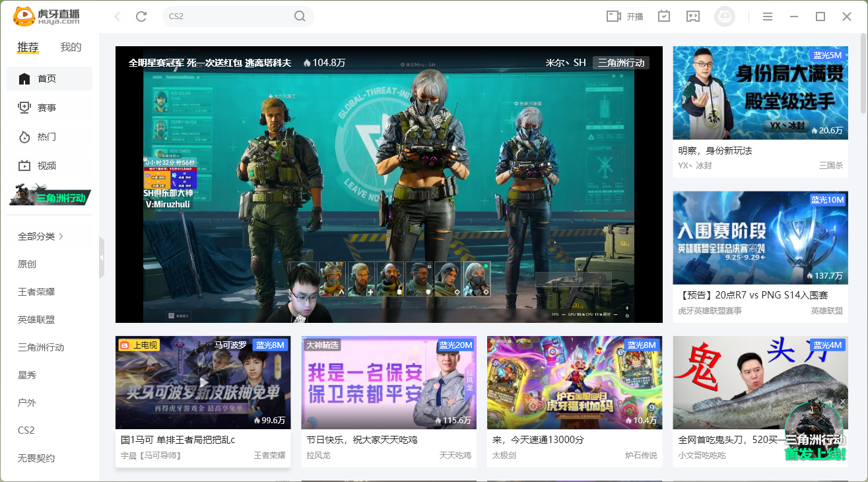This screenshot has width=868, height=482.
Task: Open the 三角洲行动 sidebar banner
Action: [50, 195]
